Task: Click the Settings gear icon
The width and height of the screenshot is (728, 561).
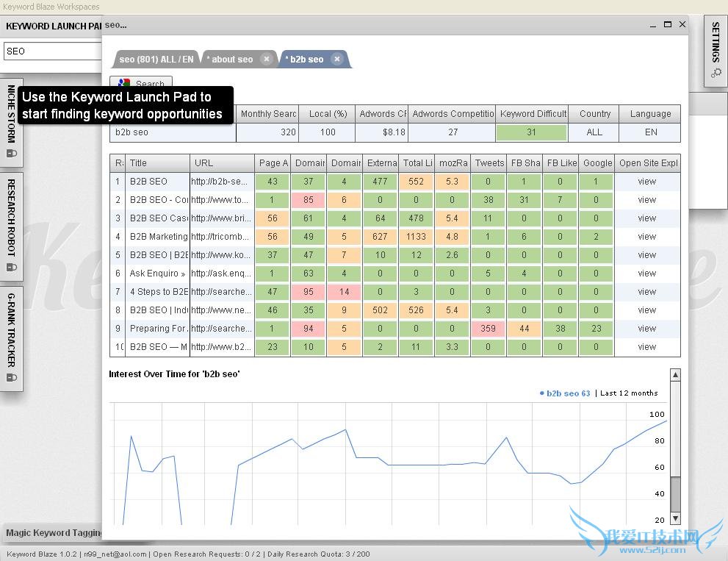Action: 716,73
